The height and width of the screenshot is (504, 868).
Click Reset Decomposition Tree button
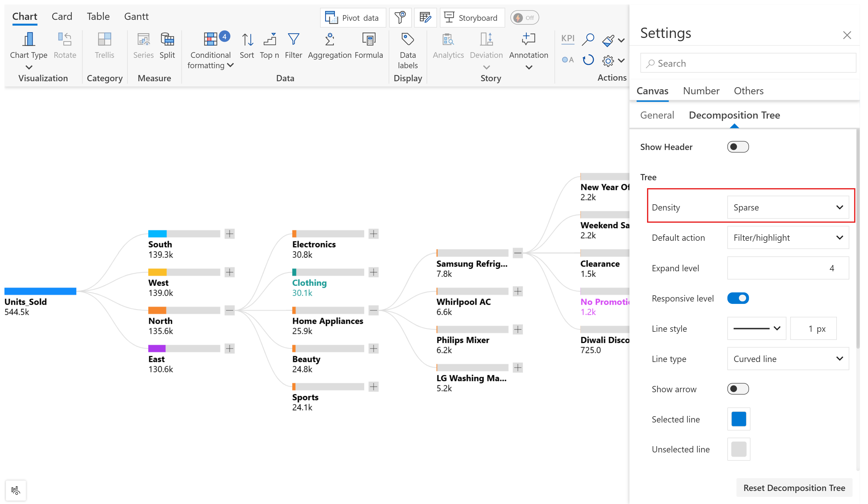(x=794, y=487)
